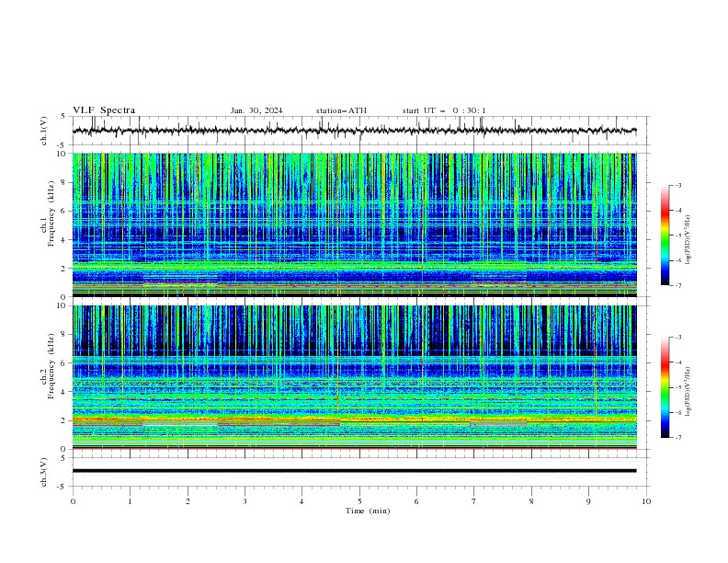Image resolution: width=728 pixels, height=563 pixels.
Task: Click the ch.1(V) axis label
Action: click(44, 131)
